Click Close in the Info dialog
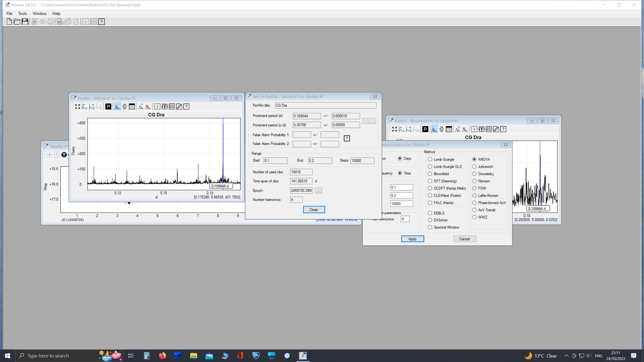The width and height of the screenshot is (644, 362). pyautogui.click(x=314, y=210)
